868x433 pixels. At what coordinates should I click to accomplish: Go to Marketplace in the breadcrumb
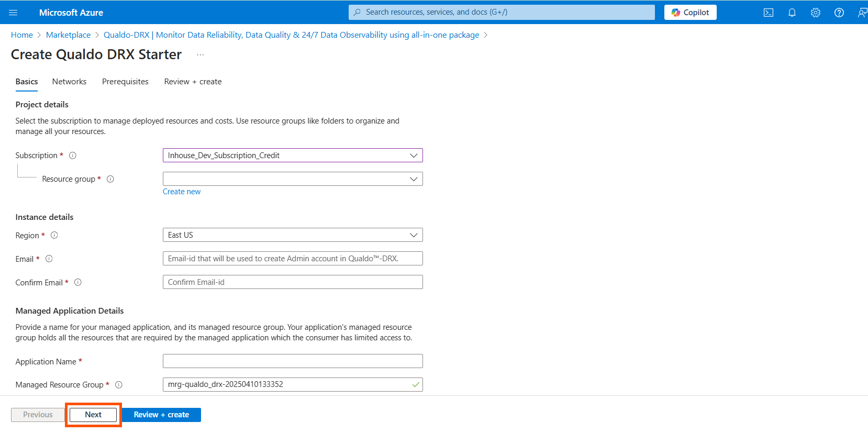click(x=68, y=35)
